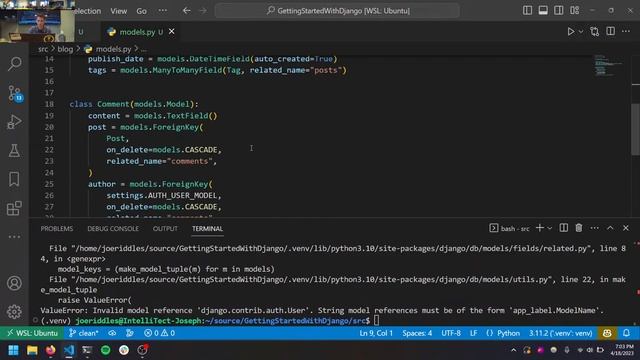640x360 pixels.
Task: Select the models.py editor tab
Action: 140,32
